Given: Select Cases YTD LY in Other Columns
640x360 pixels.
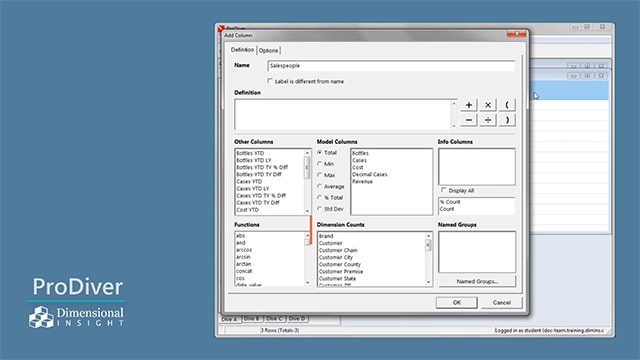Looking at the screenshot, I should [x=253, y=189].
